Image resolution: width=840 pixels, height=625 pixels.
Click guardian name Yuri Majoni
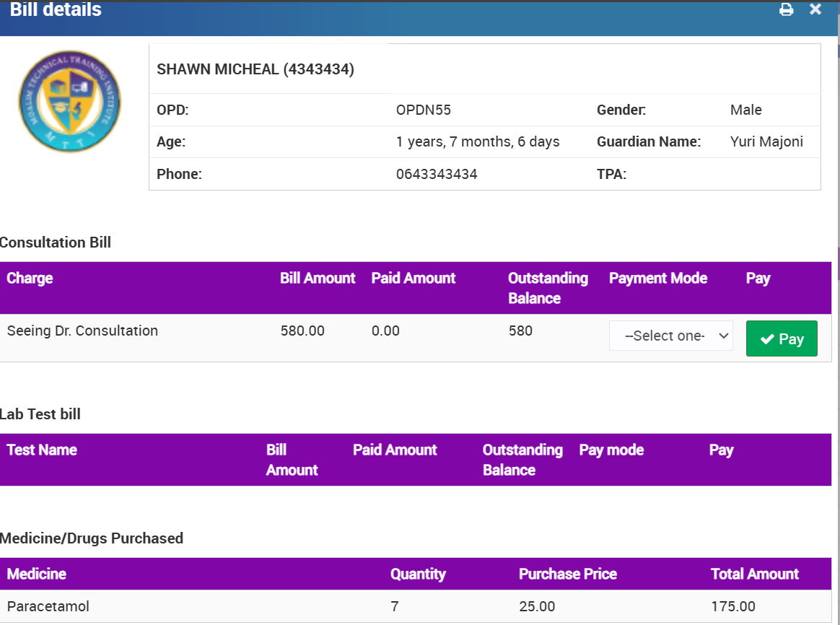766,142
